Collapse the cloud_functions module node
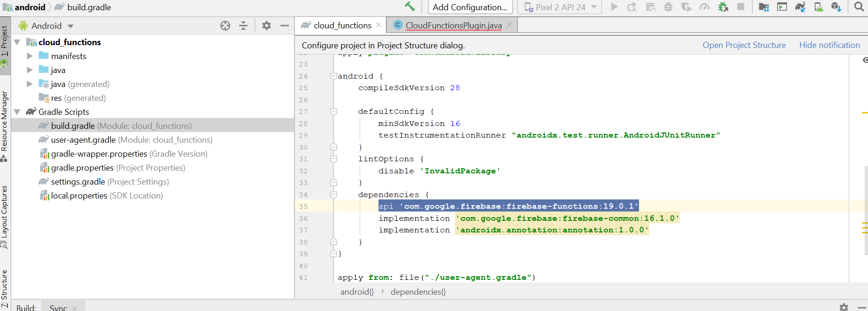This screenshot has height=311, width=868. 17,42
